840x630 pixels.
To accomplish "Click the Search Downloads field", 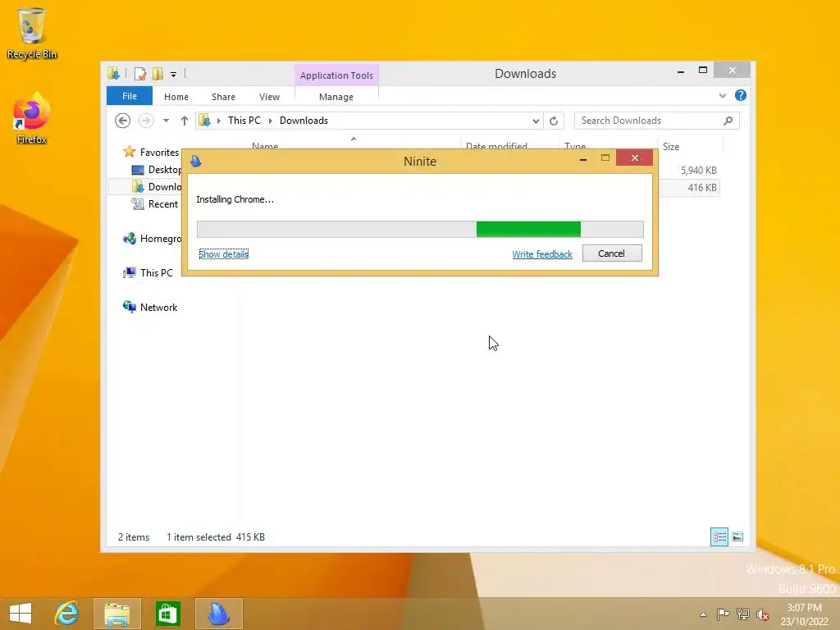I will (x=657, y=121).
